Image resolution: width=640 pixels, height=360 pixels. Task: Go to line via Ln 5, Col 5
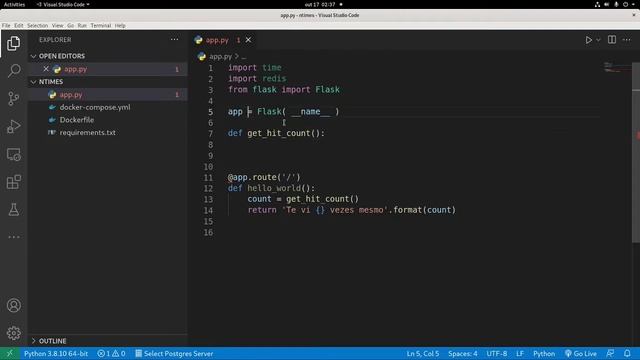tap(423, 353)
